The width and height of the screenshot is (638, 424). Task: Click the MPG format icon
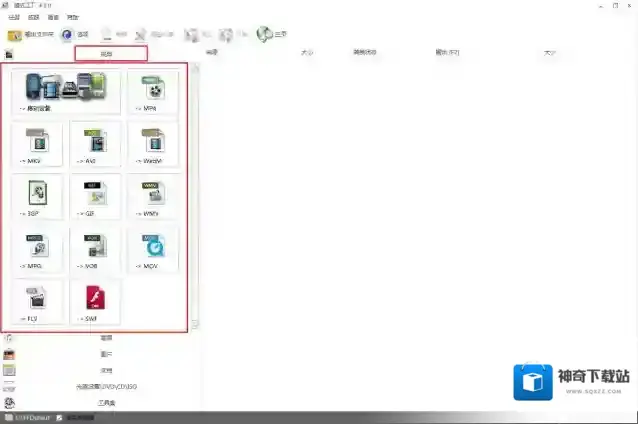[38, 250]
